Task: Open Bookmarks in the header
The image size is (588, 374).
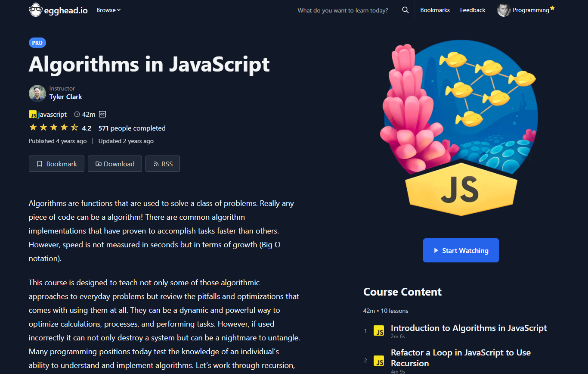Action: click(x=435, y=10)
